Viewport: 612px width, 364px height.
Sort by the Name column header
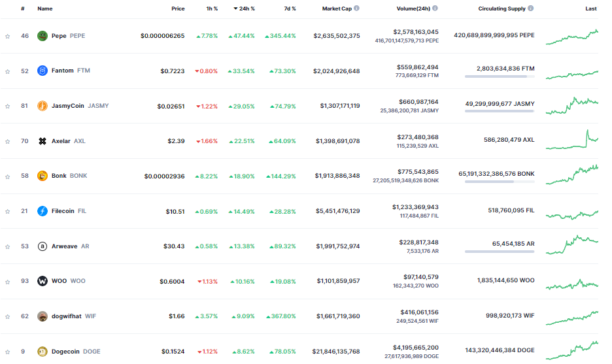45,8
